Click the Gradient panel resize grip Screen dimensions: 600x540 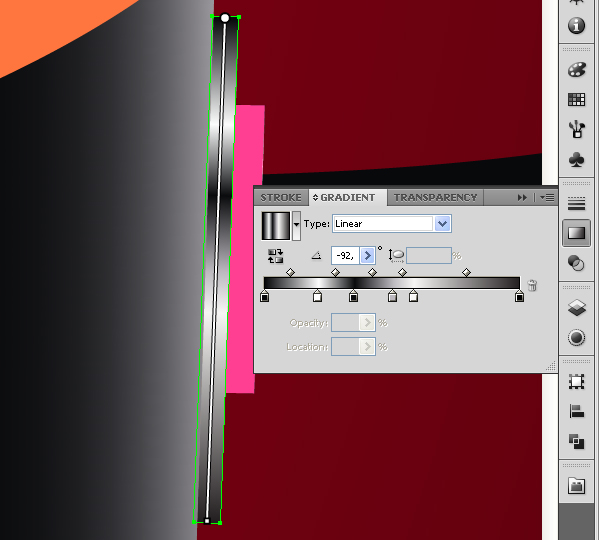click(551, 367)
